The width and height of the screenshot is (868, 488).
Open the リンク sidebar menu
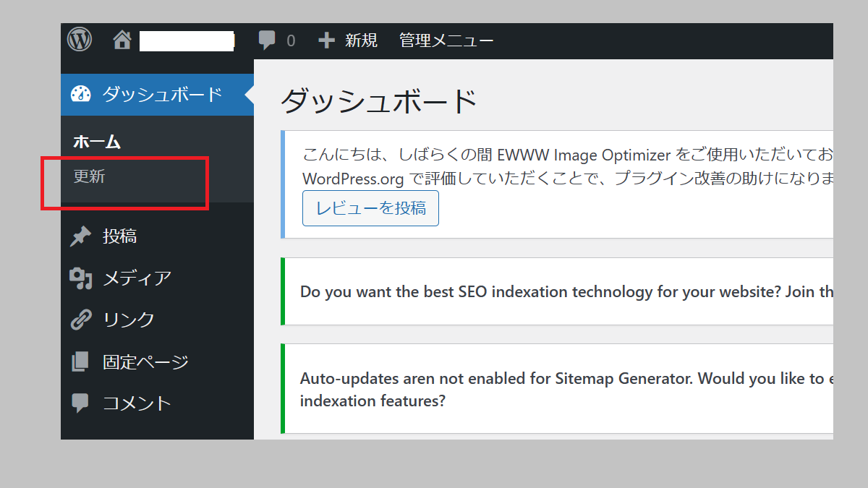[128, 320]
